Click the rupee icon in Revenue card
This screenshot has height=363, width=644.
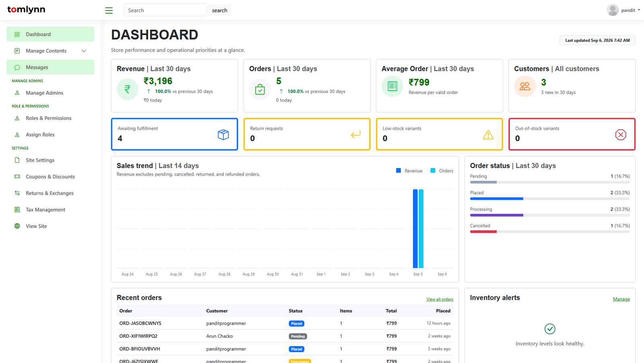pos(127,89)
